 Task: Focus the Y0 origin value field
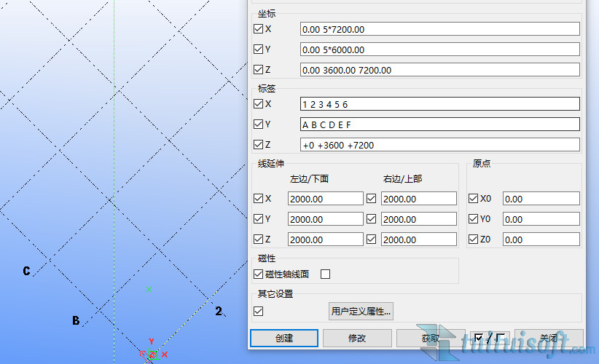541,219
